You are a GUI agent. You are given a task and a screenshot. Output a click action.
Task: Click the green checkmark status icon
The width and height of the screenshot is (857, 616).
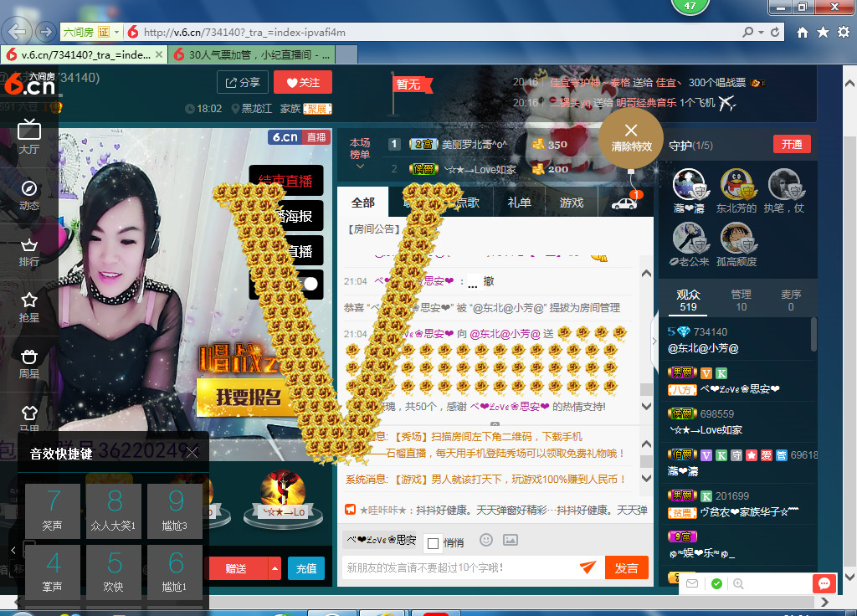716,583
